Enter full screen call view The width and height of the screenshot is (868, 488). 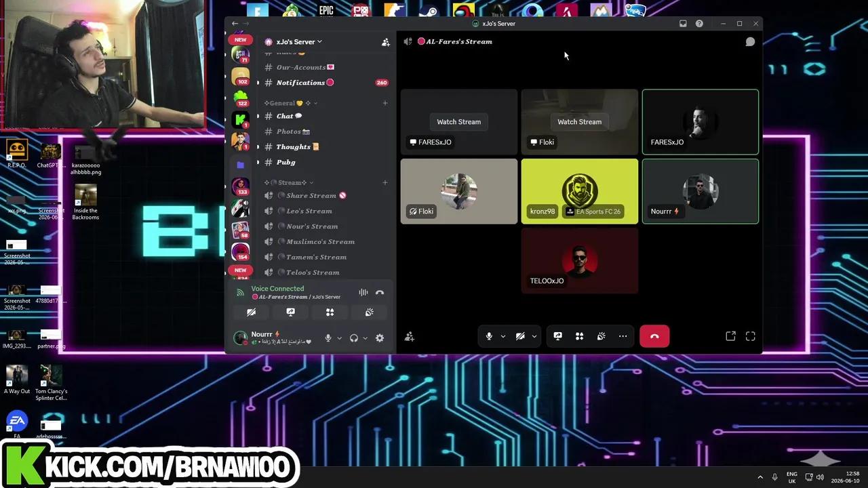coord(751,336)
